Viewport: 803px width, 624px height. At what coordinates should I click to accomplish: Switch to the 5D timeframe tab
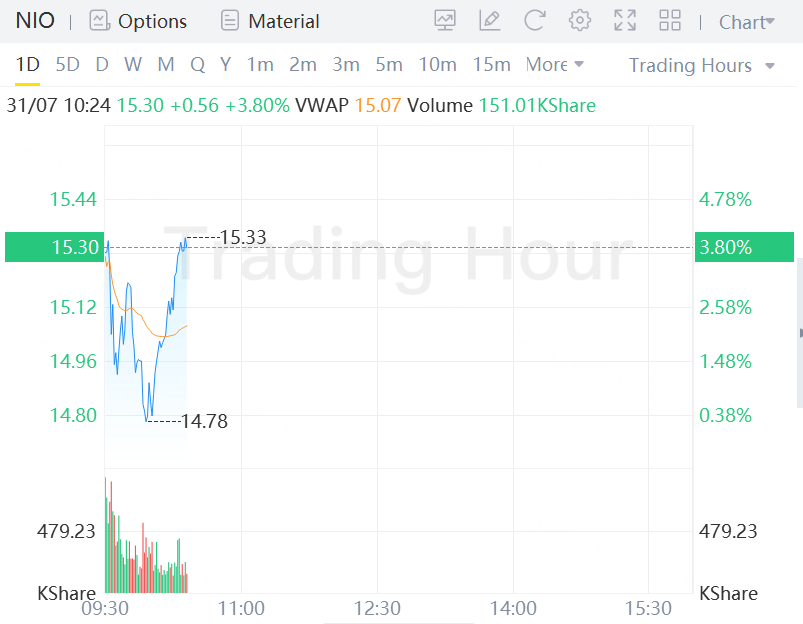click(68, 65)
